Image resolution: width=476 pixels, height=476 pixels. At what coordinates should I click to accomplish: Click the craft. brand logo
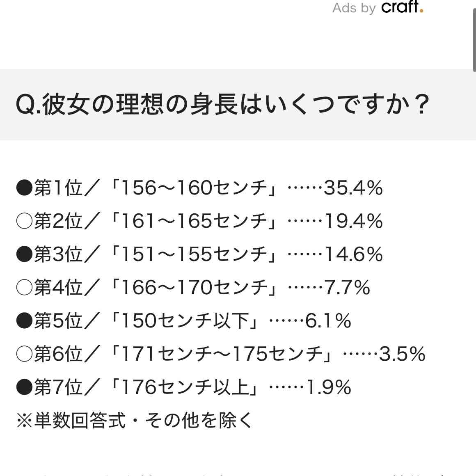[402, 7]
